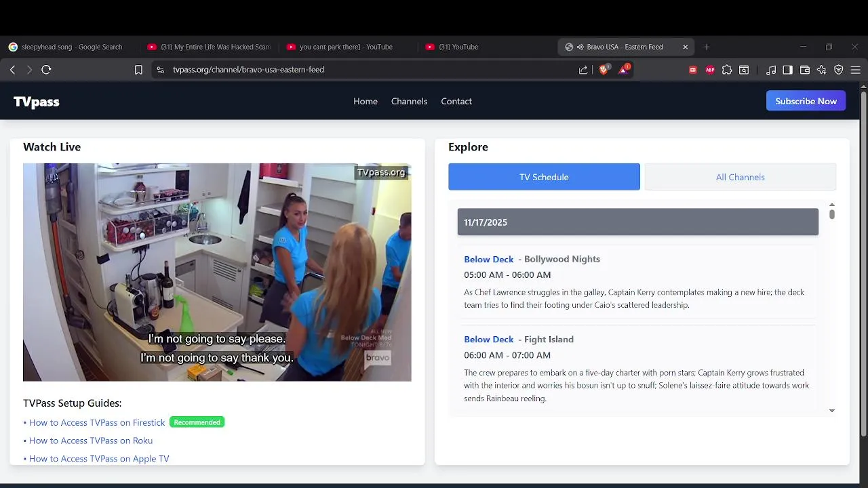Open the Brave Wallet icon
868x488 pixels.
tap(805, 70)
